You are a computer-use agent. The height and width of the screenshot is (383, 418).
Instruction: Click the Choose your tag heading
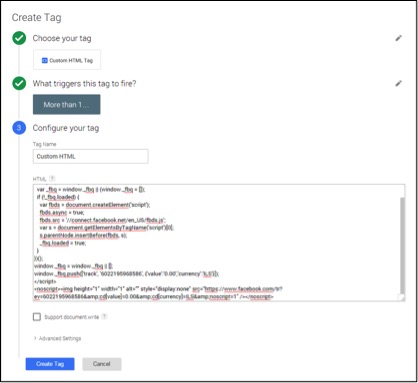point(62,38)
